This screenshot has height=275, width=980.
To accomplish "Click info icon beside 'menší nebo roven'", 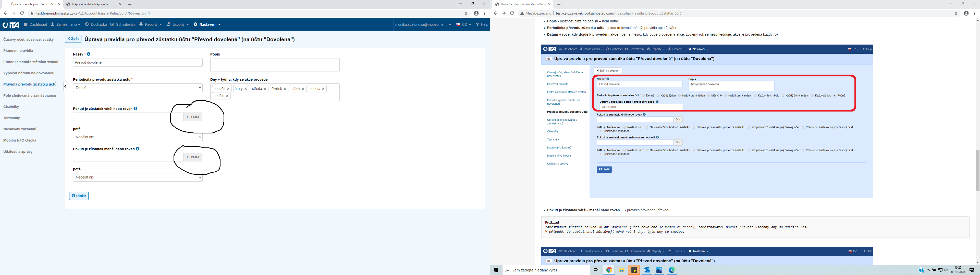I will (138, 149).
